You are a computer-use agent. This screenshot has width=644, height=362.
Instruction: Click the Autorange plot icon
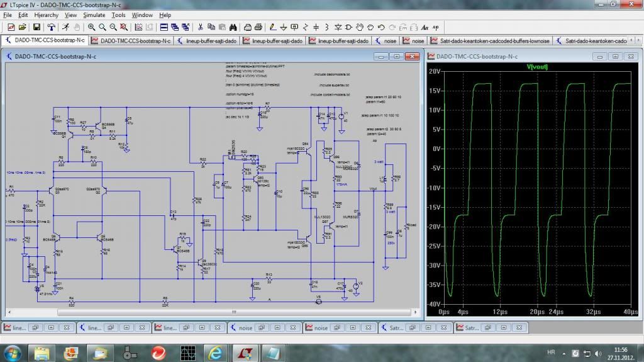138,27
